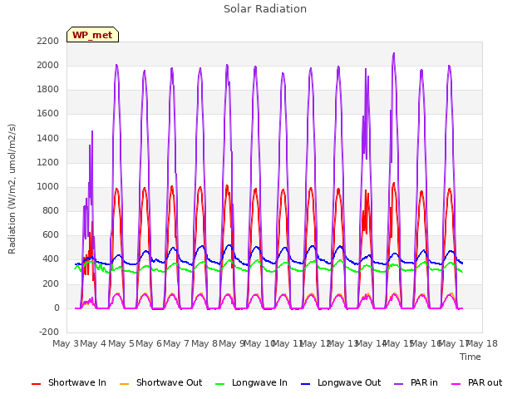This screenshot has width=532, height=399.
Task: Toggle the PAR out legend entry
Action: pos(476,382)
